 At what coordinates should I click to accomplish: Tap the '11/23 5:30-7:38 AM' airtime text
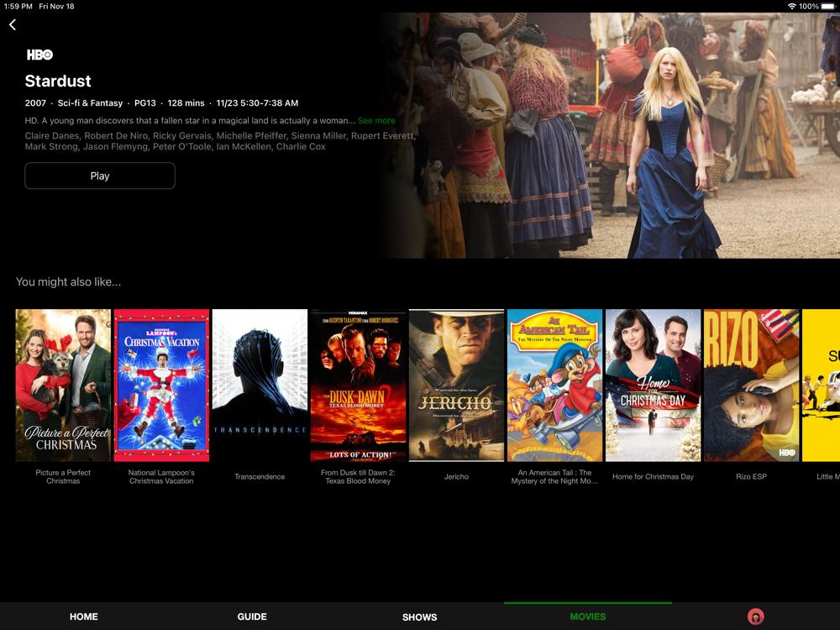(x=257, y=102)
